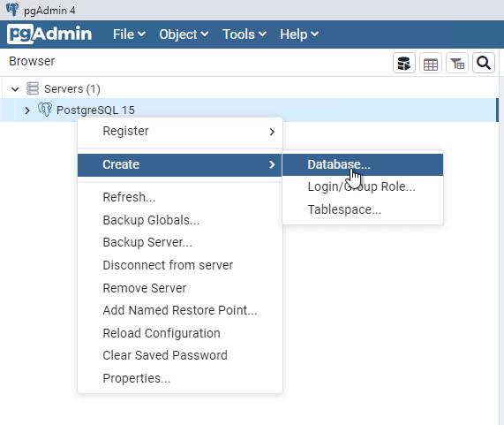This screenshot has height=425, width=504.
Task: Open the Help menu
Action: (x=299, y=34)
